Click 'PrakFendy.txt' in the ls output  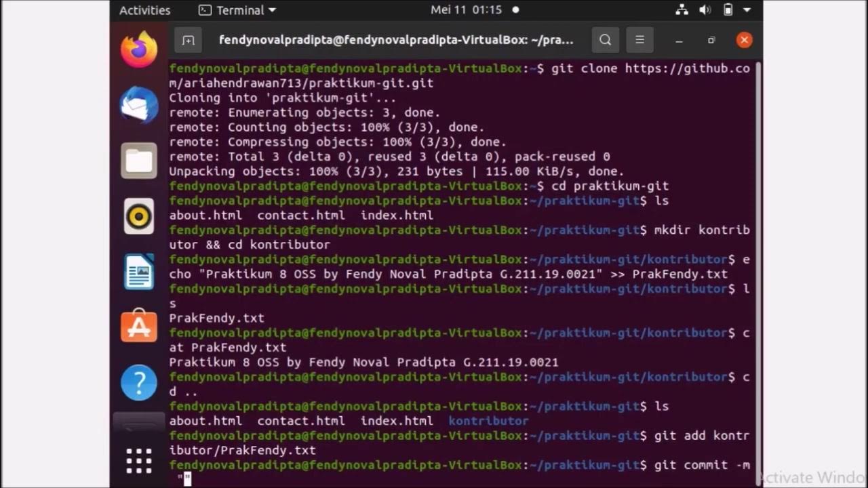click(x=216, y=319)
